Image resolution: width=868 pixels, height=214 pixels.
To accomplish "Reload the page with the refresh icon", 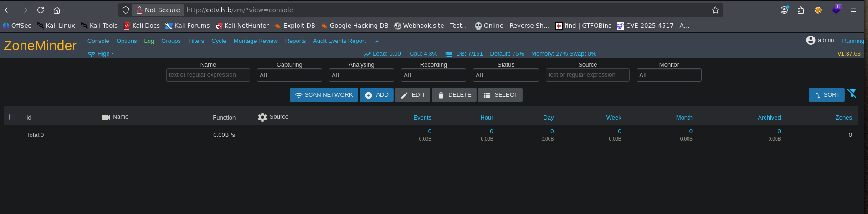I will point(41,10).
